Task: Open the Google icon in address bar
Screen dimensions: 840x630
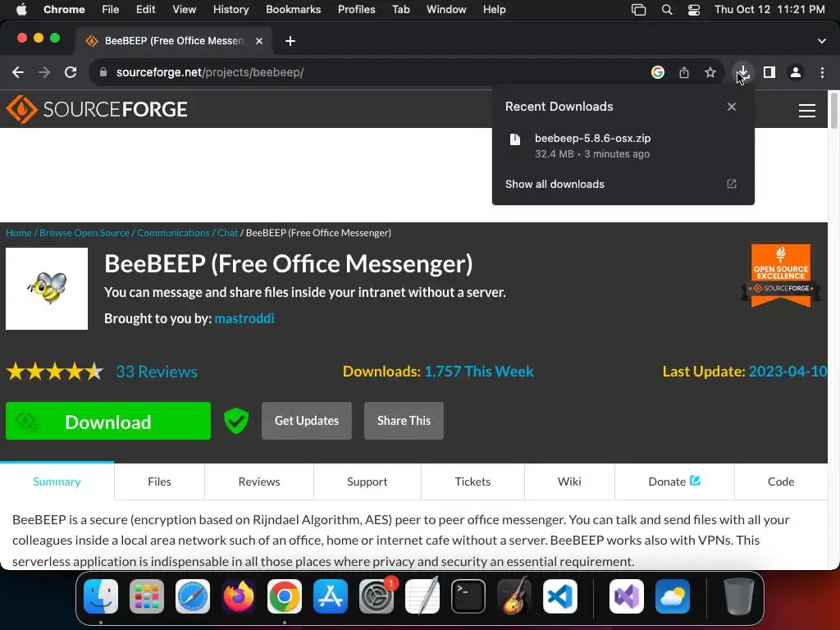Action: coord(658,72)
